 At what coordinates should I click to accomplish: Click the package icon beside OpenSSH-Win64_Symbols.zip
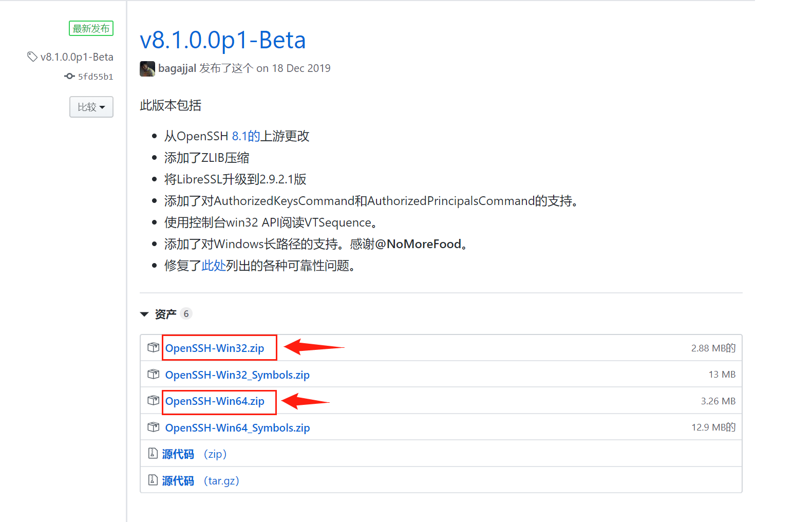point(153,427)
